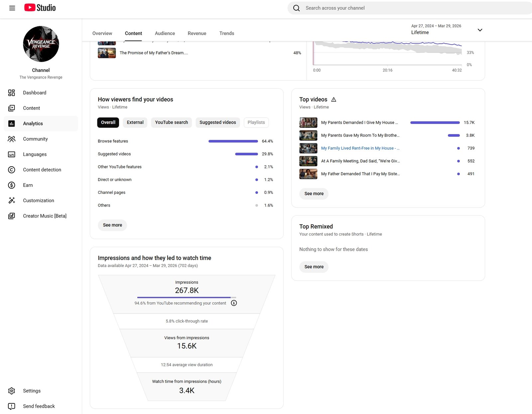Select the YouTube search filter chip
The height and width of the screenshot is (414, 532).
[x=171, y=122]
